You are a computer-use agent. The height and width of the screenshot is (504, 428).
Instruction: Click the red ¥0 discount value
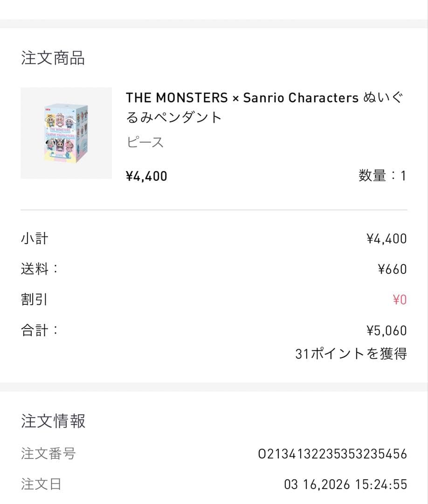pos(400,300)
